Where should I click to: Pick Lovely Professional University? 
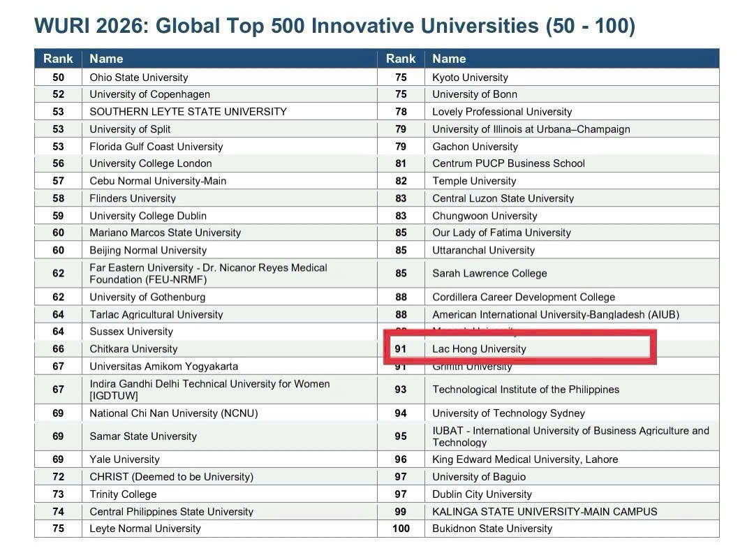pos(502,112)
